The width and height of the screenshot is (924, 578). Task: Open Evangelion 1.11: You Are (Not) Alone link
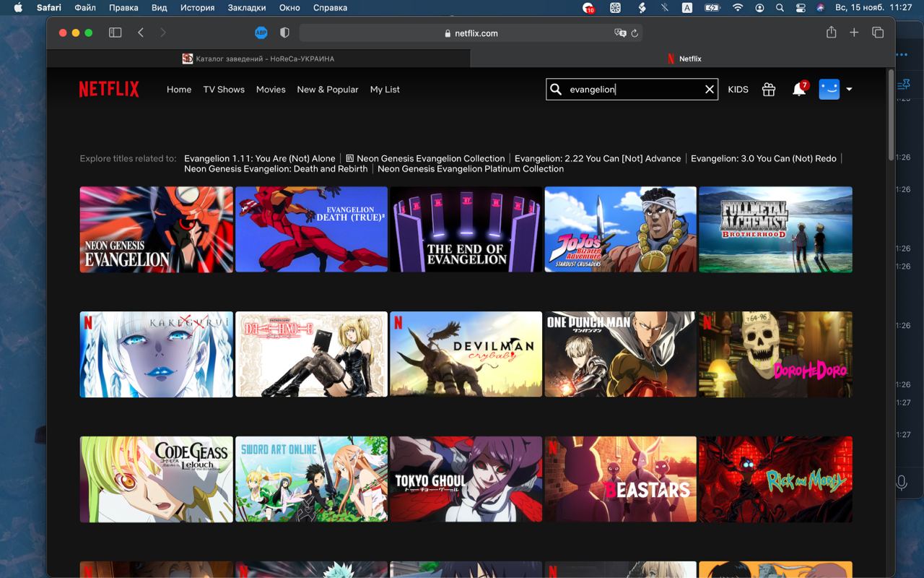260,158
